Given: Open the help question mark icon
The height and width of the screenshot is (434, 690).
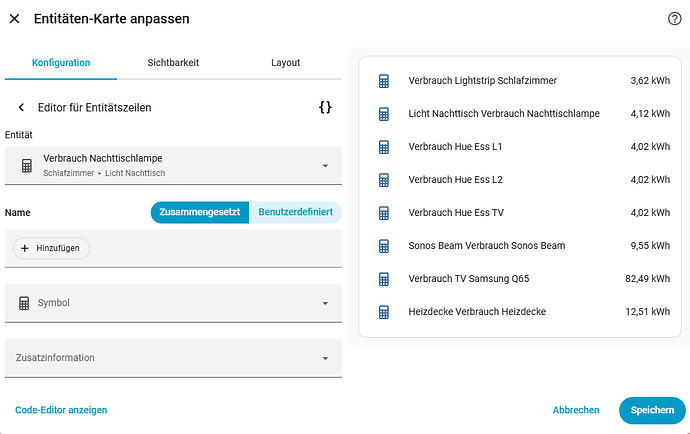Looking at the screenshot, I should [x=674, y=18].
